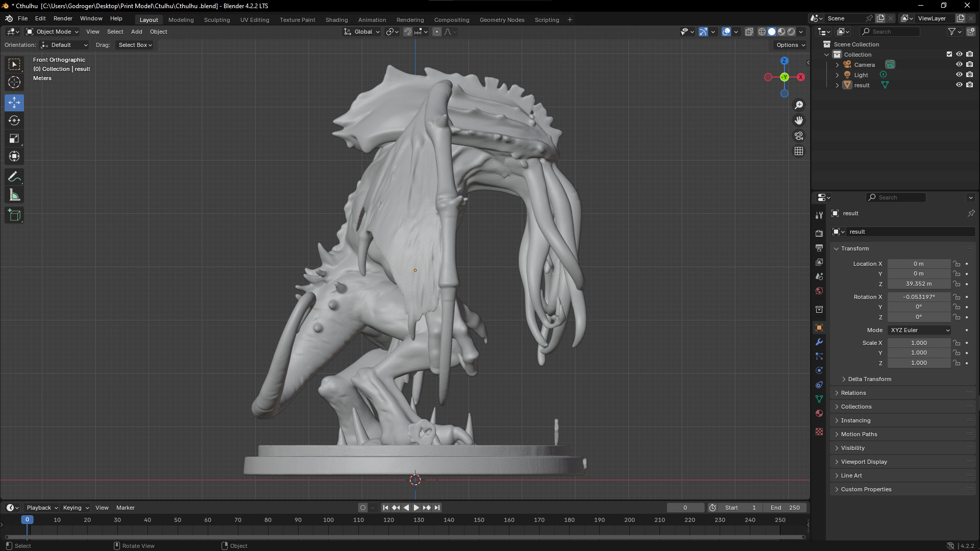This screenshot has width=980, height=551.
Task: Click the viewport zoom magnifier icon
Action: [799, 105]
